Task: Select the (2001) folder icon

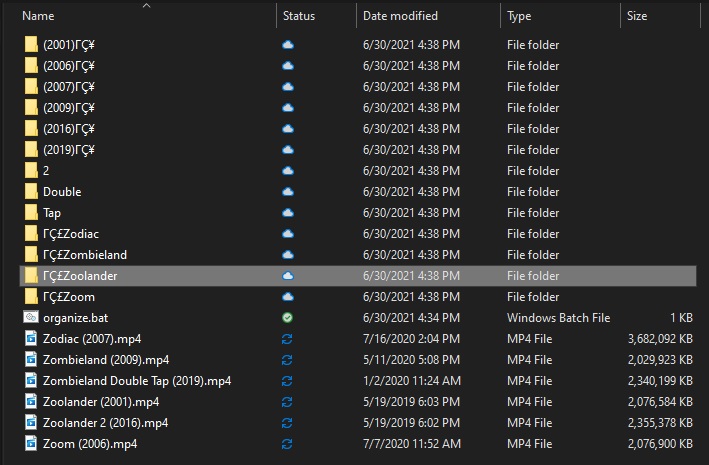Action: point(31,45)
